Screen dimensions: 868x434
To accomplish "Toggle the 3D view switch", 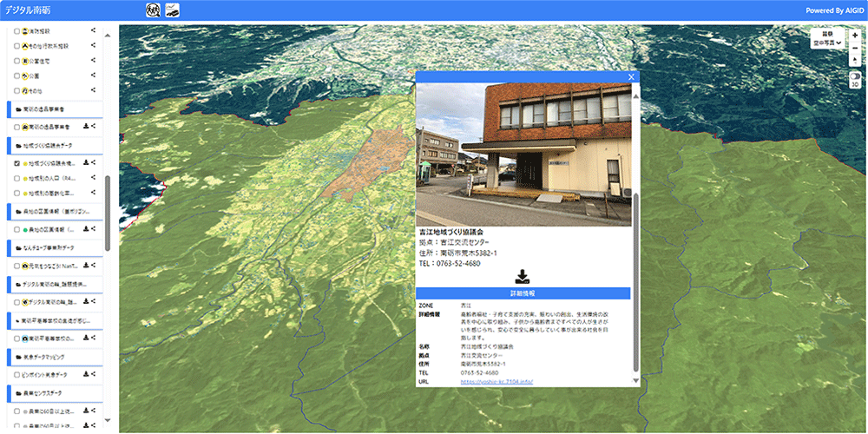I will tap(855, 76).
